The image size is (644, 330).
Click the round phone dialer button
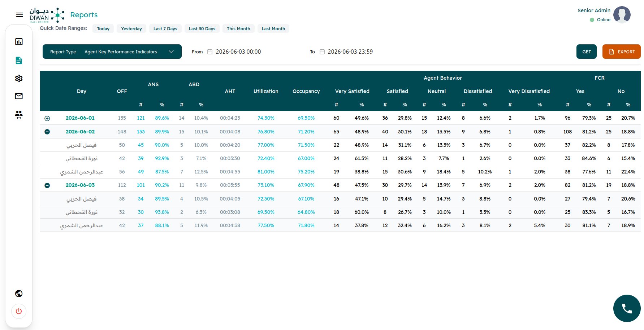627,308
